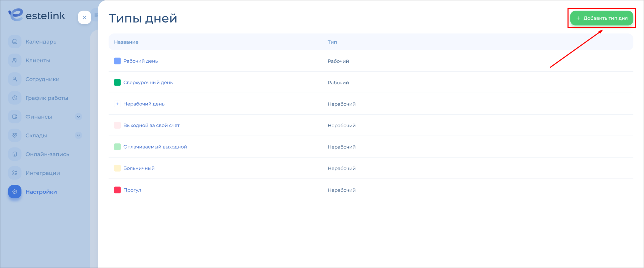Open Больничный entry
The height and width of the screenshot is (268, 644).
(x=139, y=168)
